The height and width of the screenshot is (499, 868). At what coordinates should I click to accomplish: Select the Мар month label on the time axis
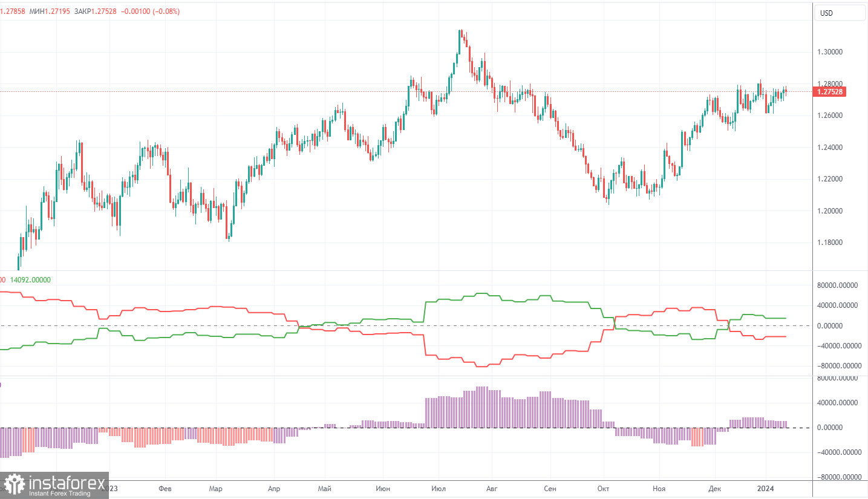(215, 488)
